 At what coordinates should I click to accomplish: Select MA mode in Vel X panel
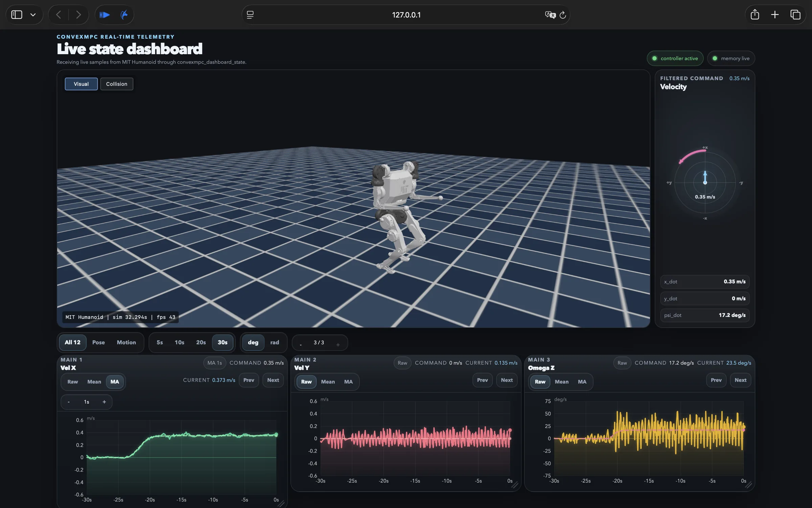point(115,382)
